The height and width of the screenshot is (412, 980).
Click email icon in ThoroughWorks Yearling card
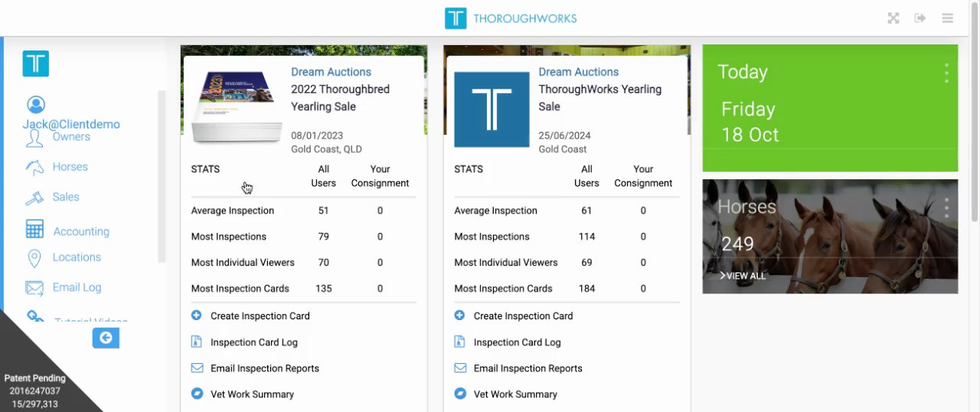[x=460, y=368]
